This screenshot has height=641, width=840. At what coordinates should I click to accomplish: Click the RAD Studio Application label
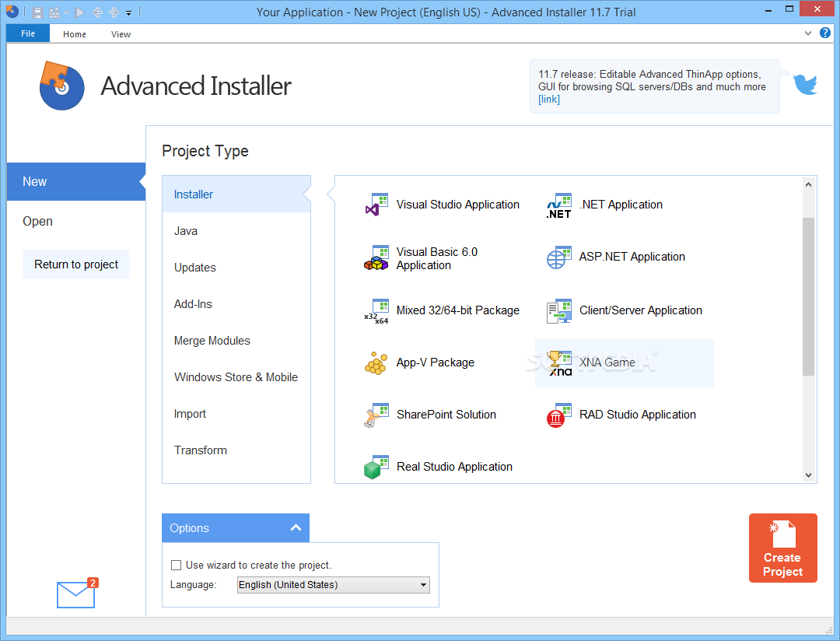638,415
